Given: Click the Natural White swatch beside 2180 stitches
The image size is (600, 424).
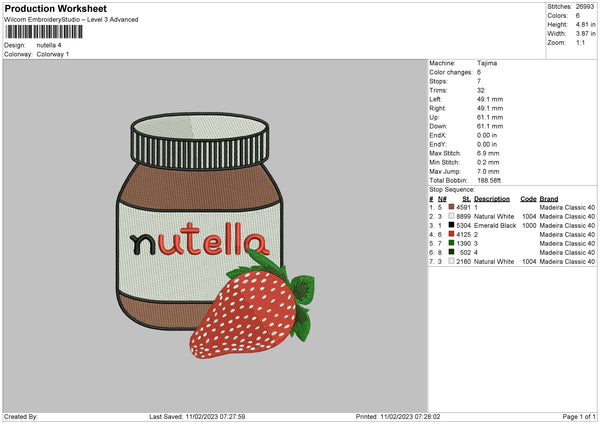Looking at the screenshot, I should coord(451,261).
